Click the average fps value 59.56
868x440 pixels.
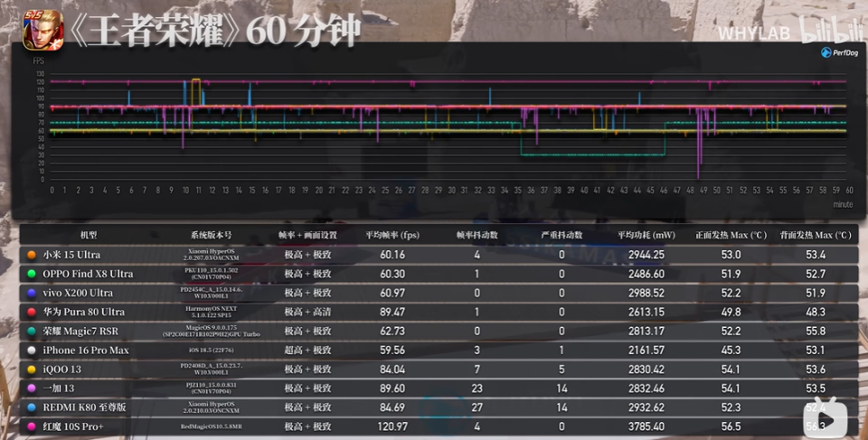click(x=392, y=351)
